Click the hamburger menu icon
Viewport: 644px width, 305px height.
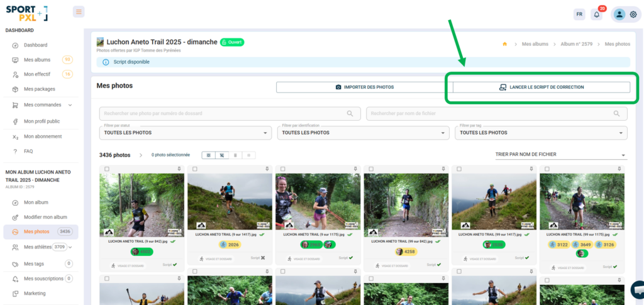coord(79,12)
